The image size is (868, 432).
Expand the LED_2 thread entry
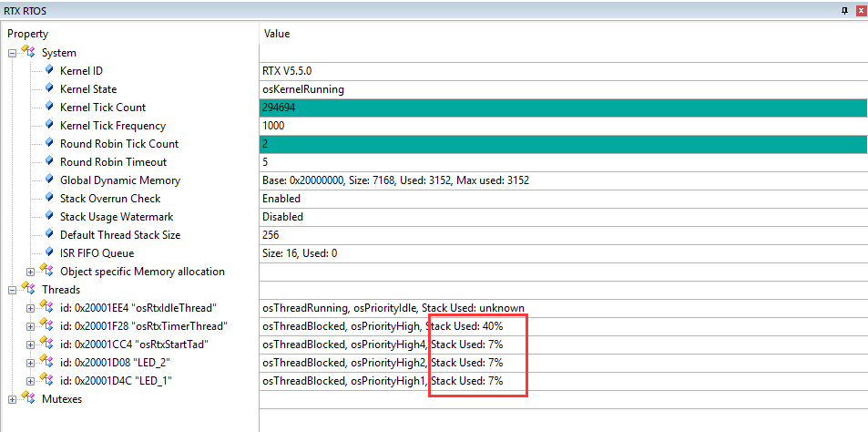tap(30, 363)
